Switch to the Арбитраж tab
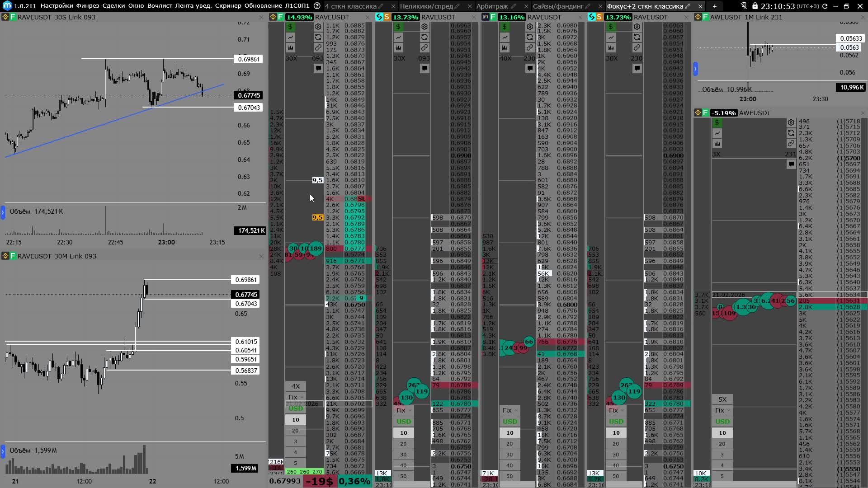 tap(492, 6)
